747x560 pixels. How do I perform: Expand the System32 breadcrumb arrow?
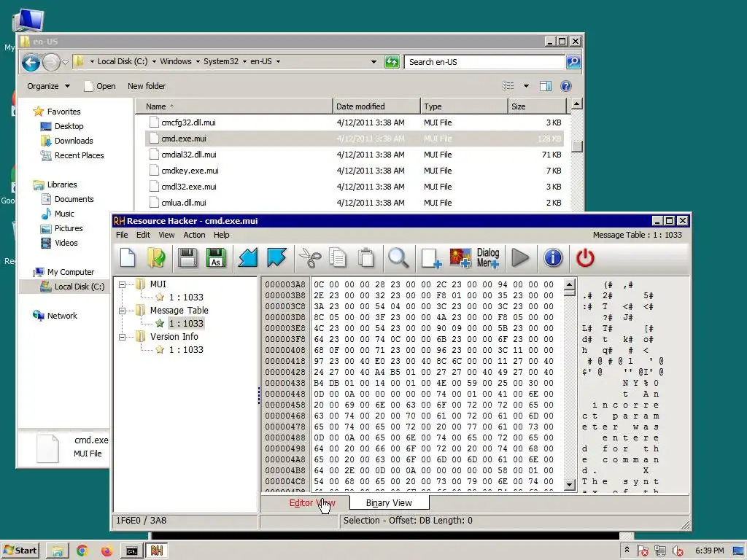(x=244, y=61)
